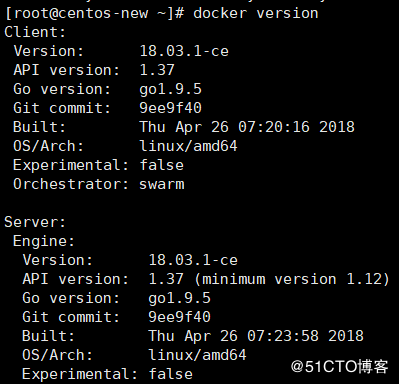Select client Go version go1.9.5
This screenshot has height=384, width=399.
[171, 89]
